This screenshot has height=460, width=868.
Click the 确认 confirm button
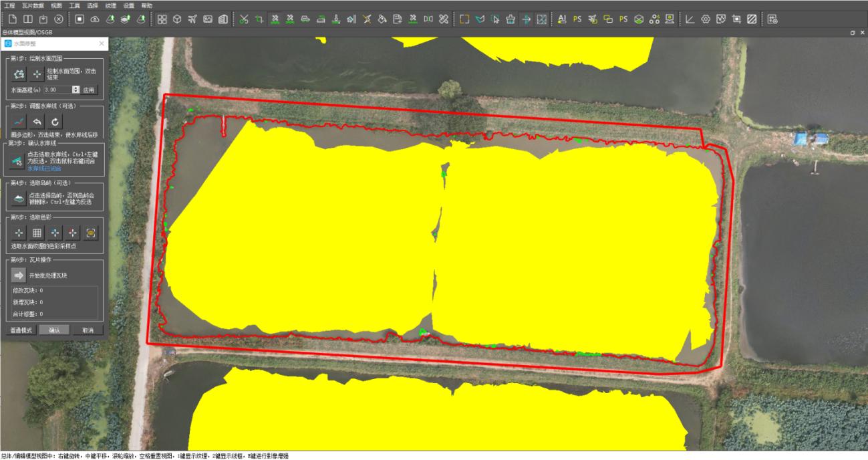click(54, 330)
